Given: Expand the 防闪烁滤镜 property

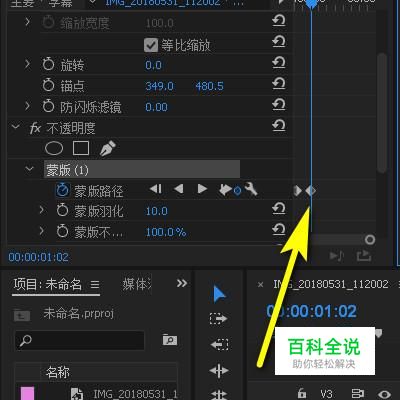Looking at the screenshot, I should 27,106.
